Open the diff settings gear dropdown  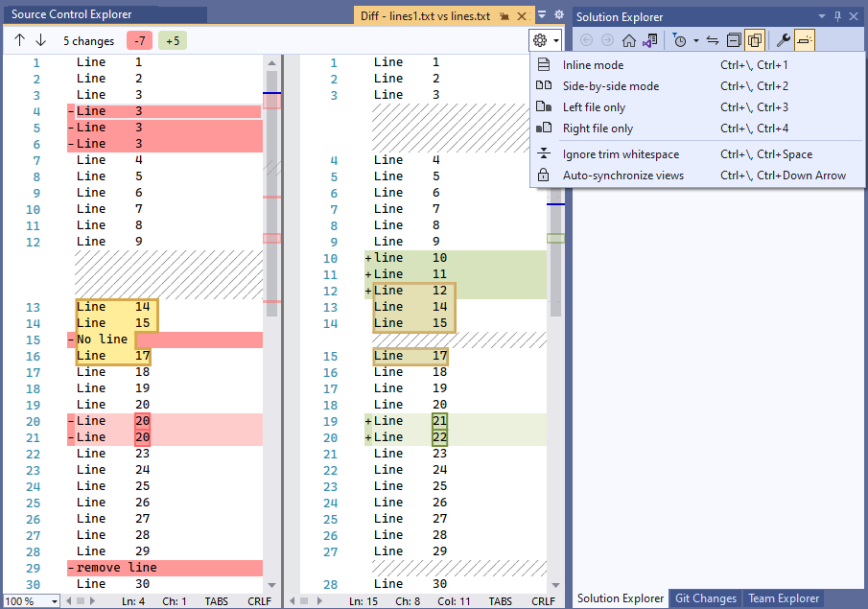[544, 39]
